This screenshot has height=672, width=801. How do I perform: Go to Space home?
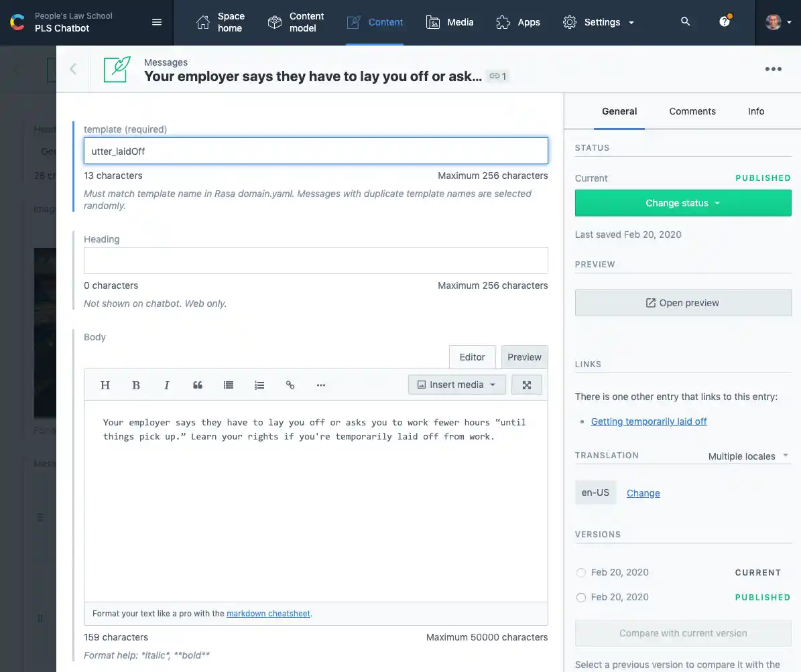(x=220, y=23)
